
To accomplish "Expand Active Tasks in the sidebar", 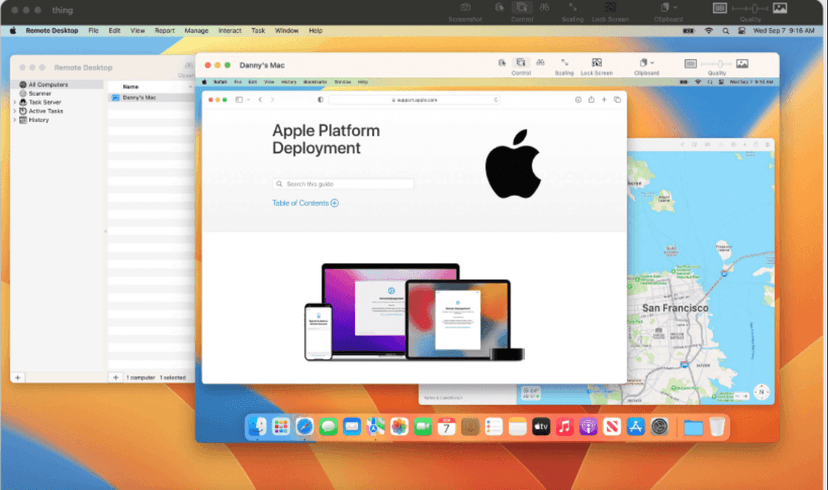I will click(15, 111).
